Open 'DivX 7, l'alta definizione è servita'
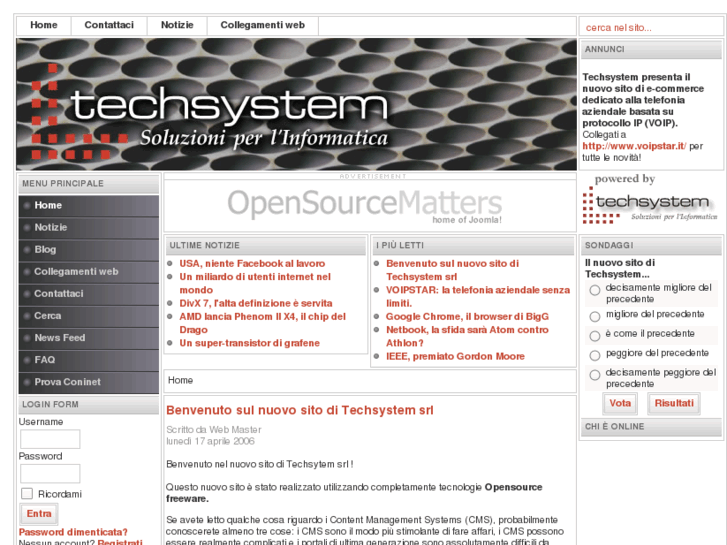Viewport: 727px width, 545px height. [x=256, y=303]
